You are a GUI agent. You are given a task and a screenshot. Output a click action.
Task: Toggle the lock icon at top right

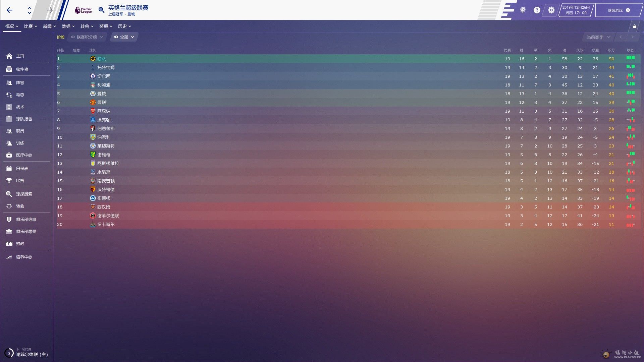point(634,26)
